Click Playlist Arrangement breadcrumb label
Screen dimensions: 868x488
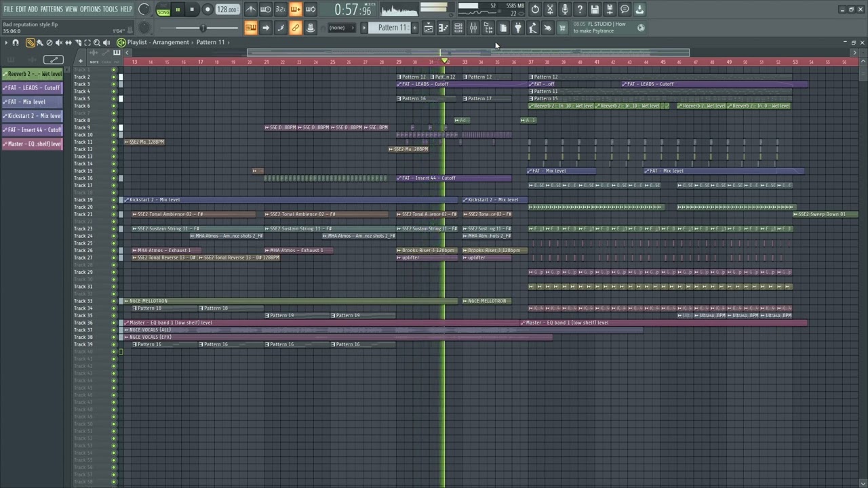(158, 42)
